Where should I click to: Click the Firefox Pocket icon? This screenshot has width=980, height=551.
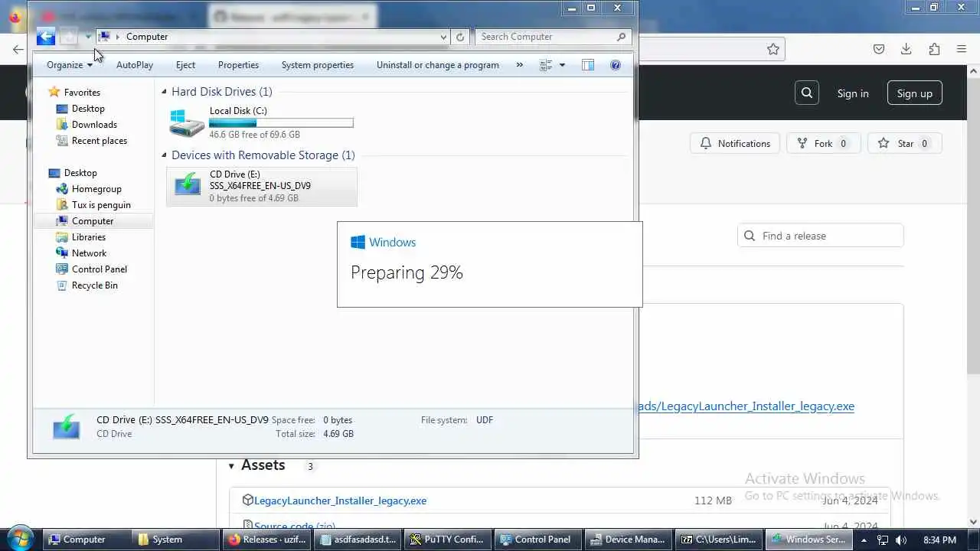879,49
